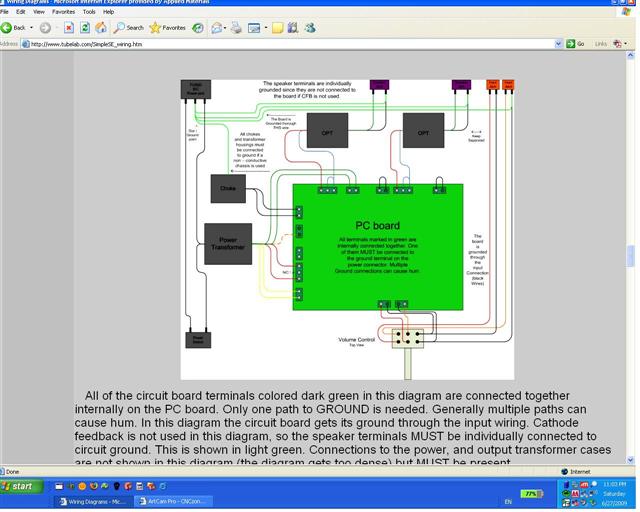
Task: Click the red M tray icon
Action: (575, 494)
